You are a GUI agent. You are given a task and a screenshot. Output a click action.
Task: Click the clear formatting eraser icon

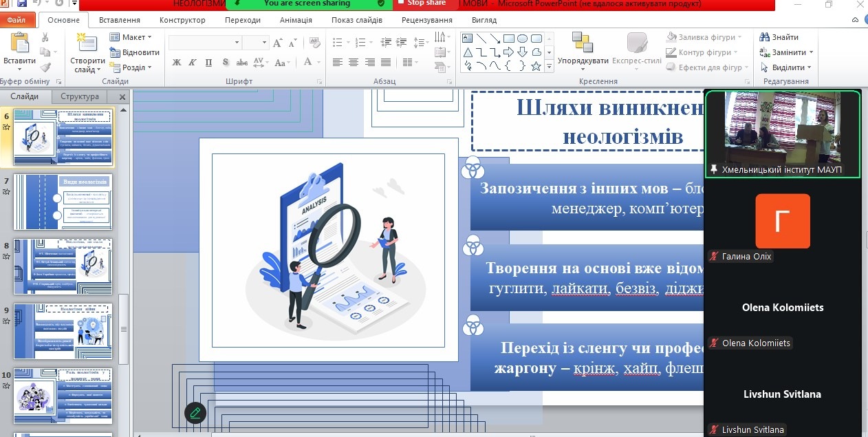[315, 43]
